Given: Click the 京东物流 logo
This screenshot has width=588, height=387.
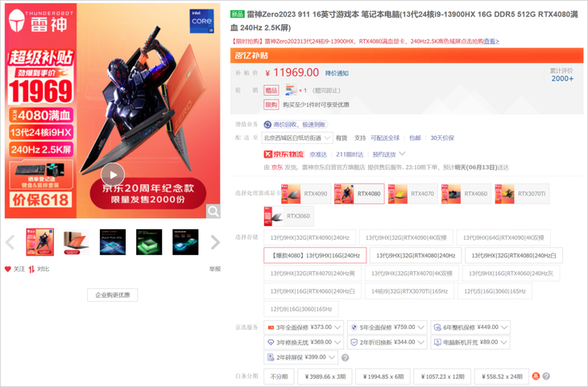Looking at the screenshot, I should (x=284, y=154).
